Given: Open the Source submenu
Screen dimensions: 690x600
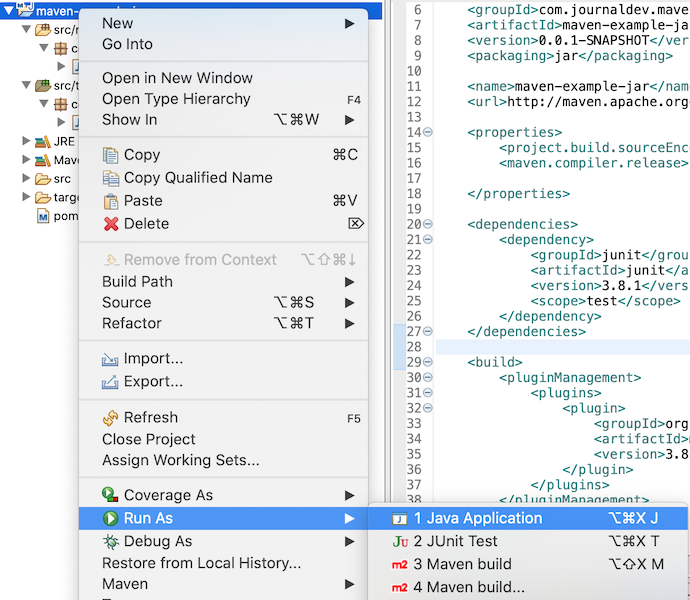Looking at the screenshot, I should [x=224, y=302].
